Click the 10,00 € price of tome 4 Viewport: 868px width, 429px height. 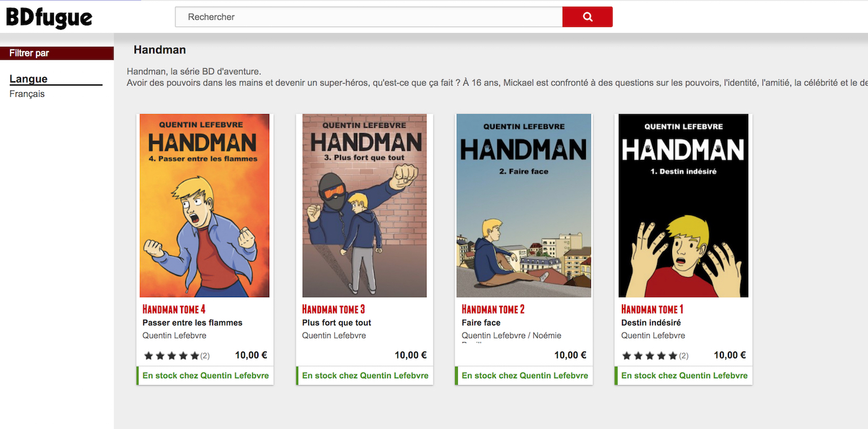coord(251,355)
